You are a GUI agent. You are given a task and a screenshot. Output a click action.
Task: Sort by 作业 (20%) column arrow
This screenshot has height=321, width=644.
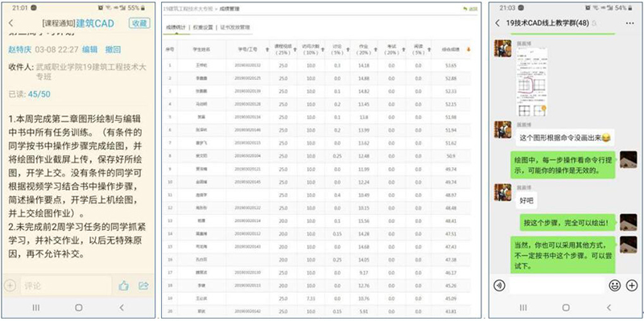pos(375,50)
